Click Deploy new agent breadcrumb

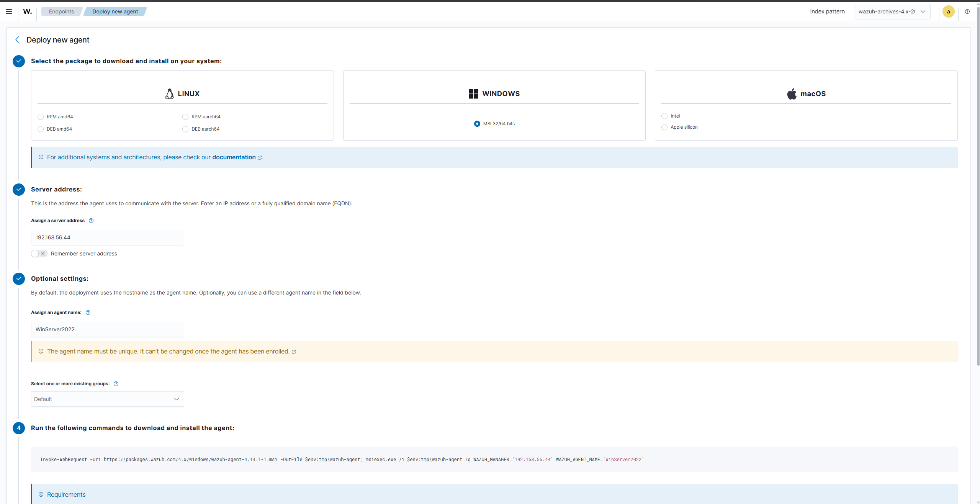115,11
